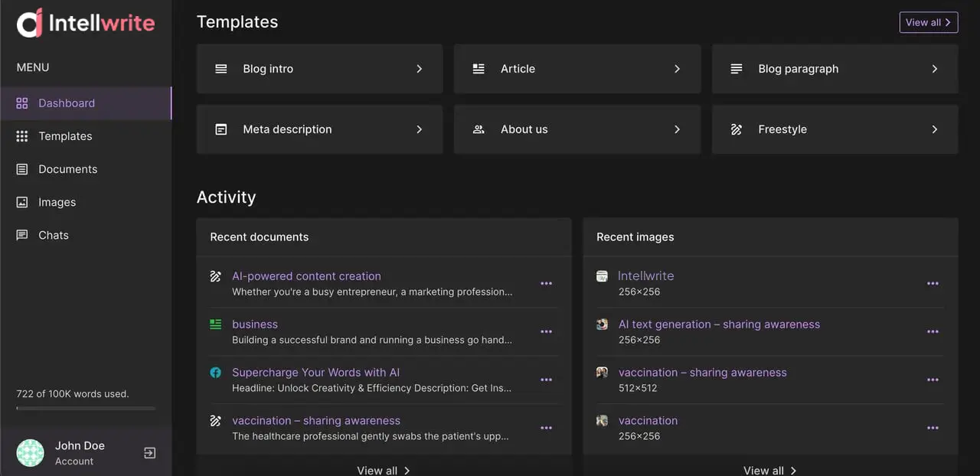Click the Facebook icon next to Supercharge document

216,373
